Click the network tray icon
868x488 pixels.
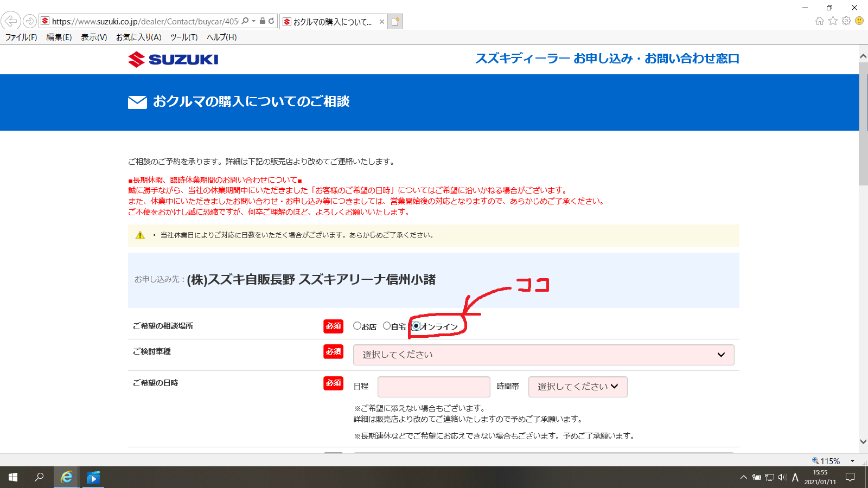point(769,477)
